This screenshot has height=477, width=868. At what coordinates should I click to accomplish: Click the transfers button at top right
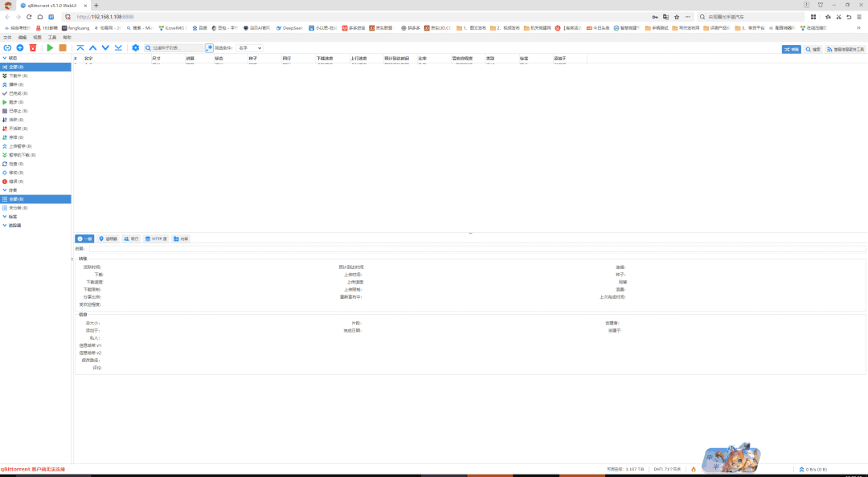point(792,49)
